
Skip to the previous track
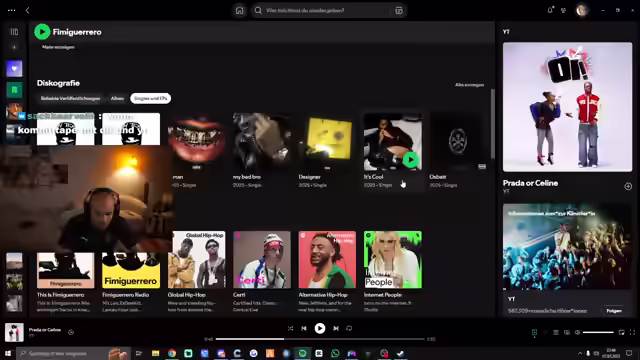(304, 328)
